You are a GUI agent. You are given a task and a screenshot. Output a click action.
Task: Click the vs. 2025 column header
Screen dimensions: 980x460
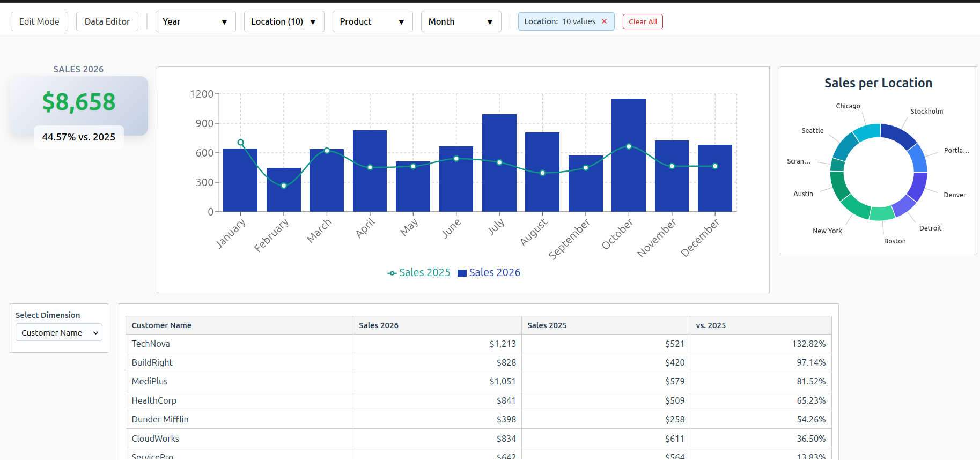(x=711, y=325)
